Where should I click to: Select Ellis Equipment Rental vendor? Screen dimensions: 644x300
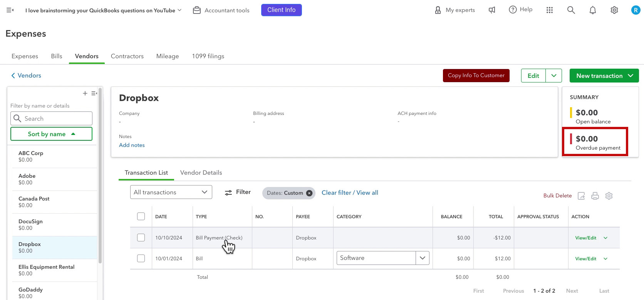click(x=55, y=270)
